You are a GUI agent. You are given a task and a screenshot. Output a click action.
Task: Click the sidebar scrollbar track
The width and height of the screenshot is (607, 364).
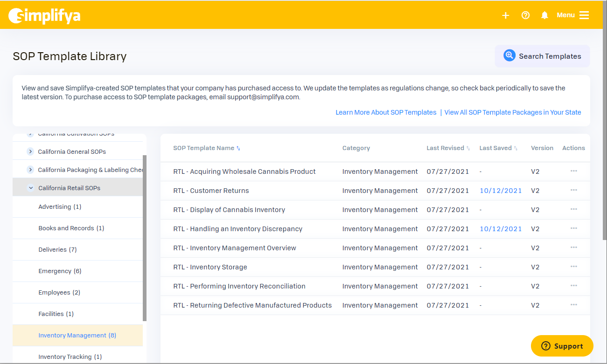[x=146, y=233]
